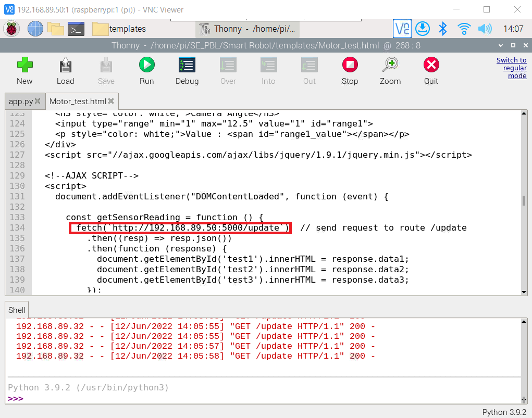The height and width of the screenshot is (418, 532).
Task: Click the closing div tag on line 126
Action: pos(60,144)
